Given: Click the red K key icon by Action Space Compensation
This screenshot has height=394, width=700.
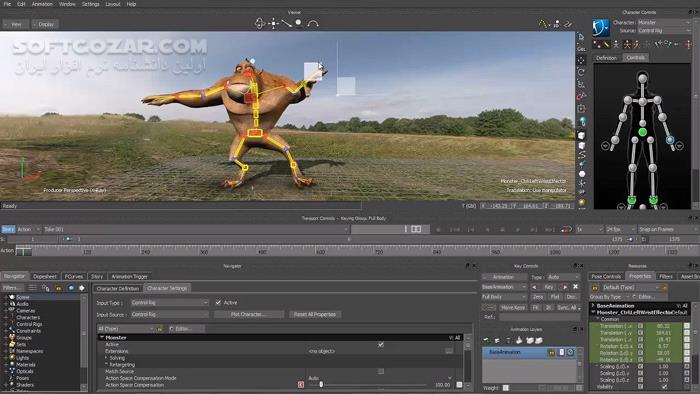Looking at the screenshot, I should 301,385.
